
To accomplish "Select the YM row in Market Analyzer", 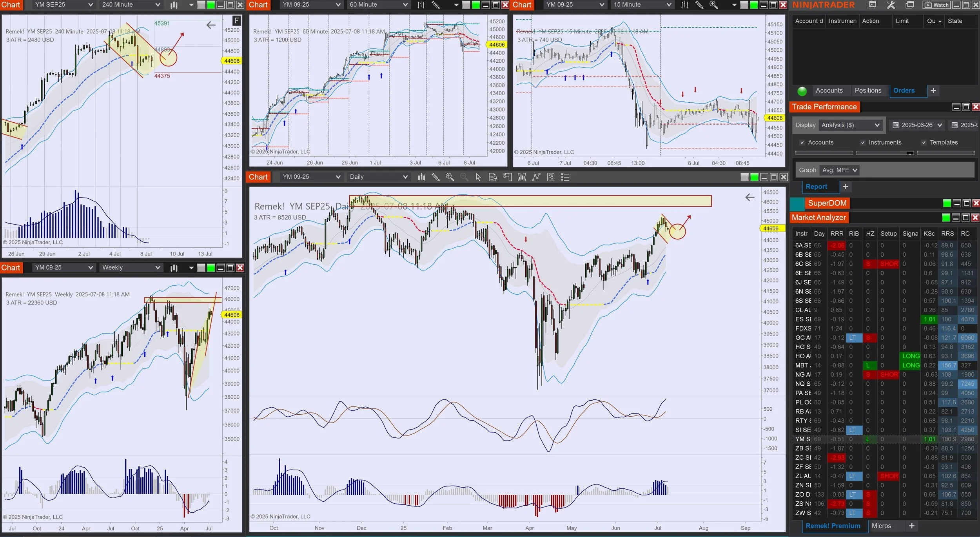I will [x=803, y=439].
